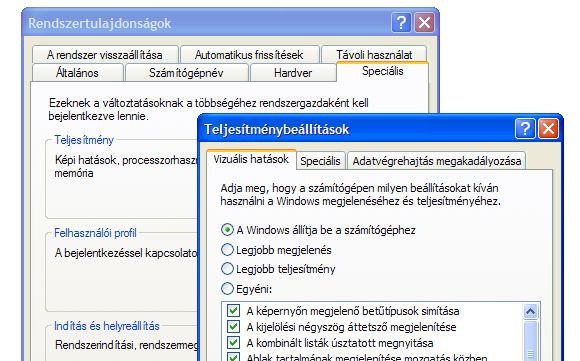Close the Teljesítménybeállítások dialog
Screen dimensions: 580x361
pyautogui.click(x=548, y=129)
